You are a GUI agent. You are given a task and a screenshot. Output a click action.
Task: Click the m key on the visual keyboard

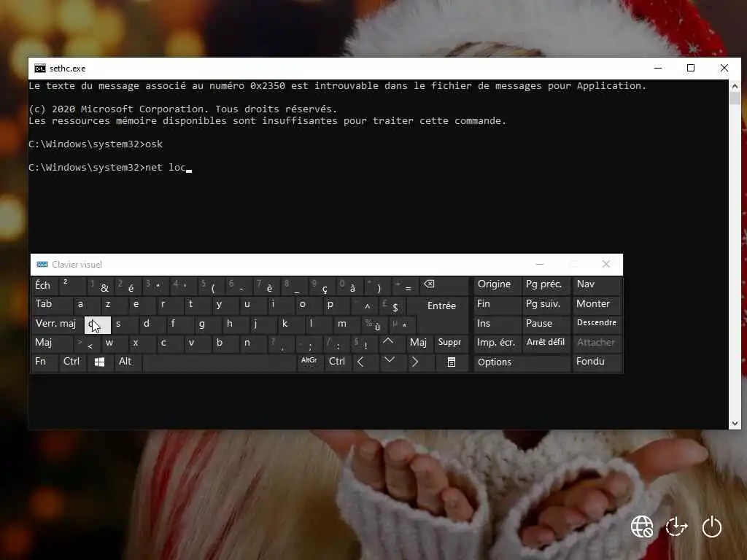347,324
